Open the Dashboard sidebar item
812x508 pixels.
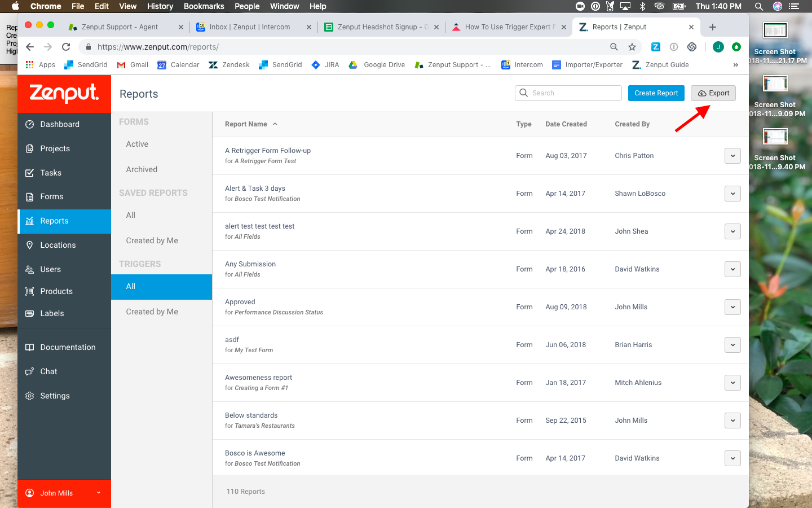pos(64,124)
